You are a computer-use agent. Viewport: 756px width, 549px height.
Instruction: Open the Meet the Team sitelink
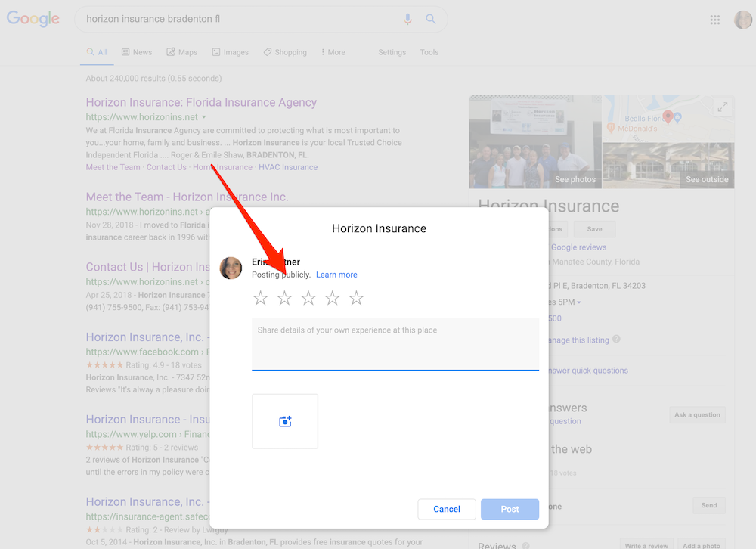coord(113,167)
